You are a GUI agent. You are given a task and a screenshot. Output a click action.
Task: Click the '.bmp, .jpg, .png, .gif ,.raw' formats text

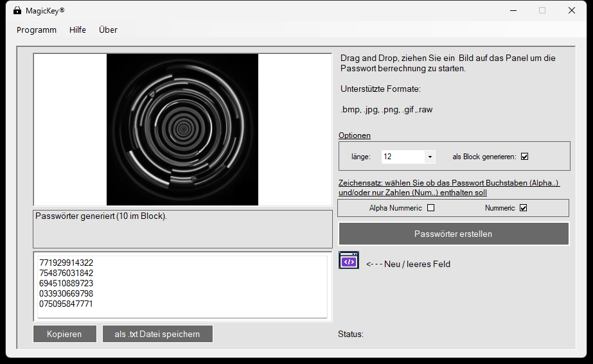(387, 110)
